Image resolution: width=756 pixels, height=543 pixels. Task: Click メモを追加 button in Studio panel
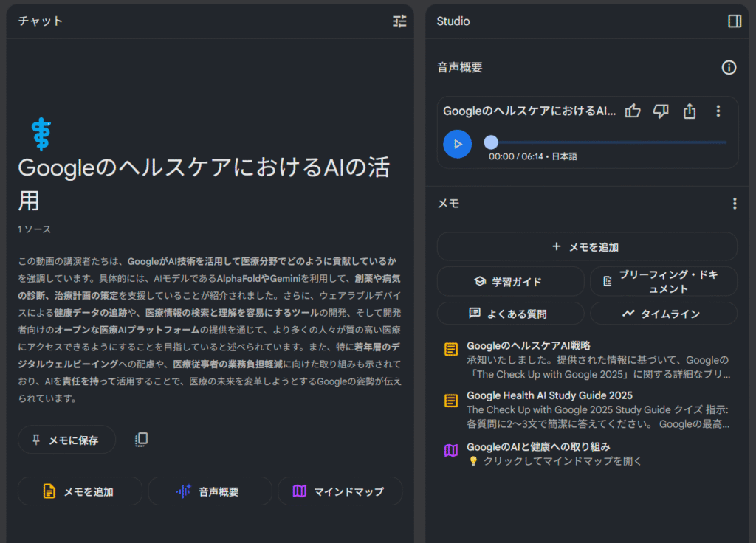(587, 246)
